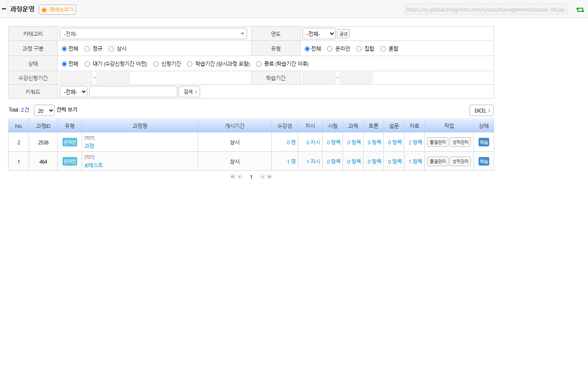Screen dimensions: 588x368
Task: Click 학습기간 start date field
Action: (319, 78)
